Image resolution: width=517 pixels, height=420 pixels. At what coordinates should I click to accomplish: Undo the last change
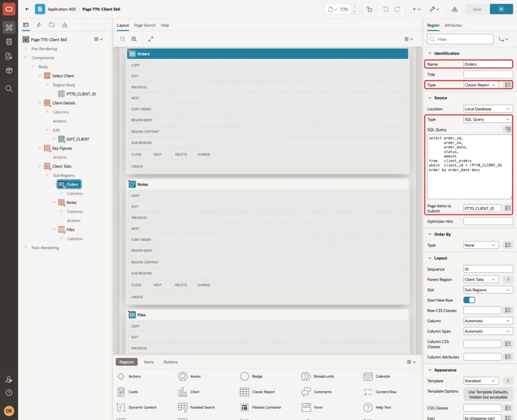tap(385, 9)
